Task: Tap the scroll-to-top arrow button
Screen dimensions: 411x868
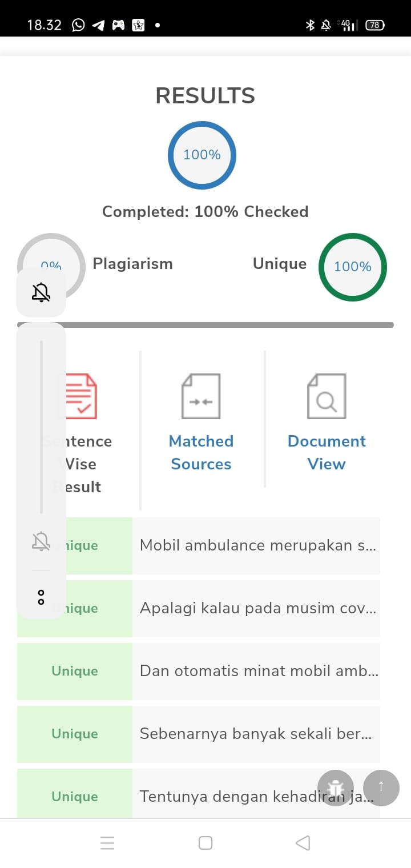Action: 381,787
